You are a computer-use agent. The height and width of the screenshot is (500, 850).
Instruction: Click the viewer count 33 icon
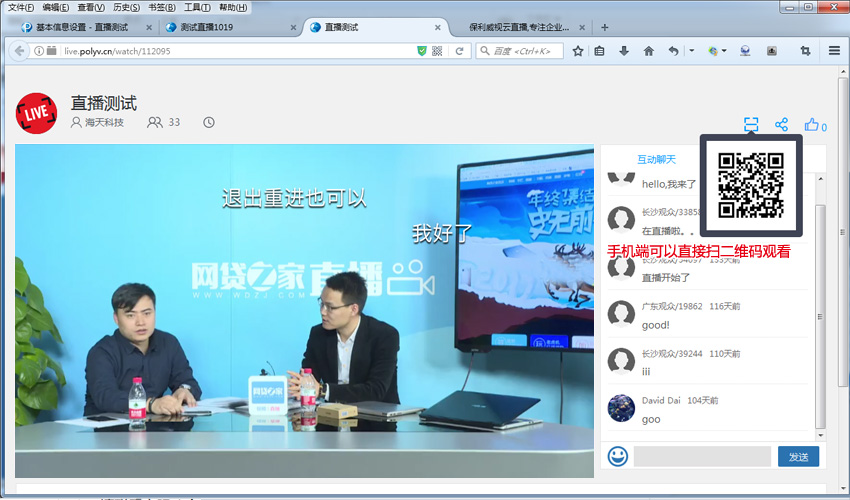[x=154, y=123]
